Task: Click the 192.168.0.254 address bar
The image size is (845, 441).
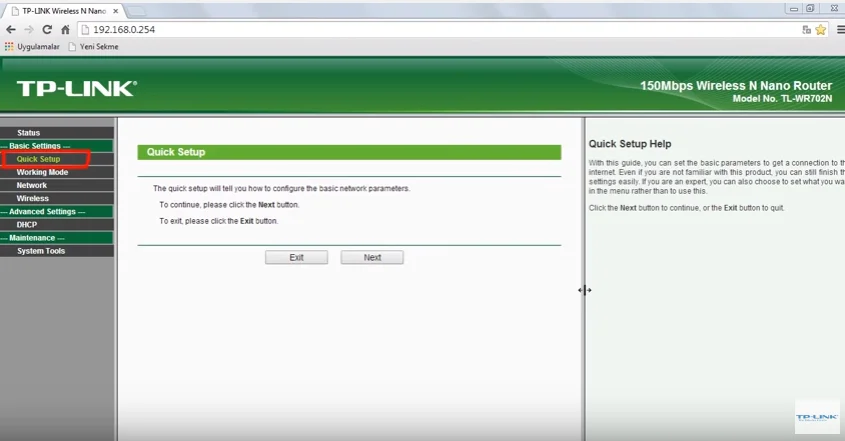Action: click(400, 30)
